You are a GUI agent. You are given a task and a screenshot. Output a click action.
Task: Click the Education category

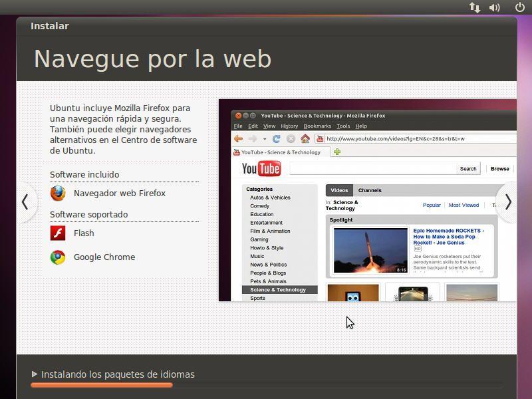pos(261,214)
